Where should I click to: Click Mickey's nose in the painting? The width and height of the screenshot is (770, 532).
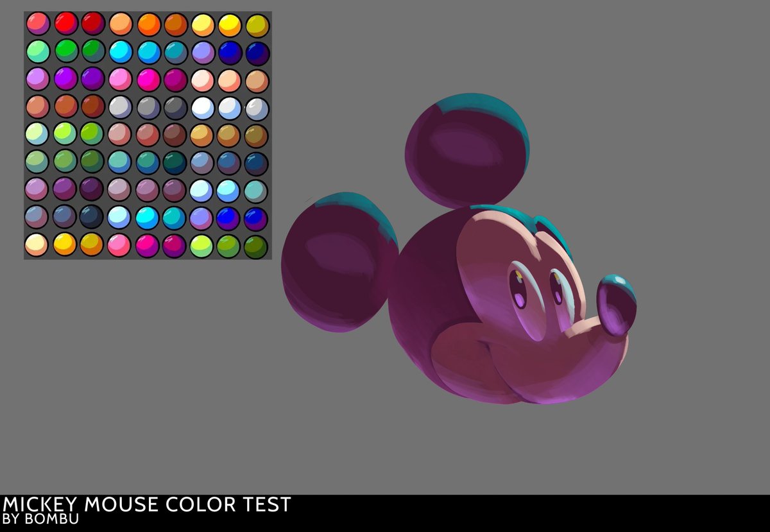[616, 305]
